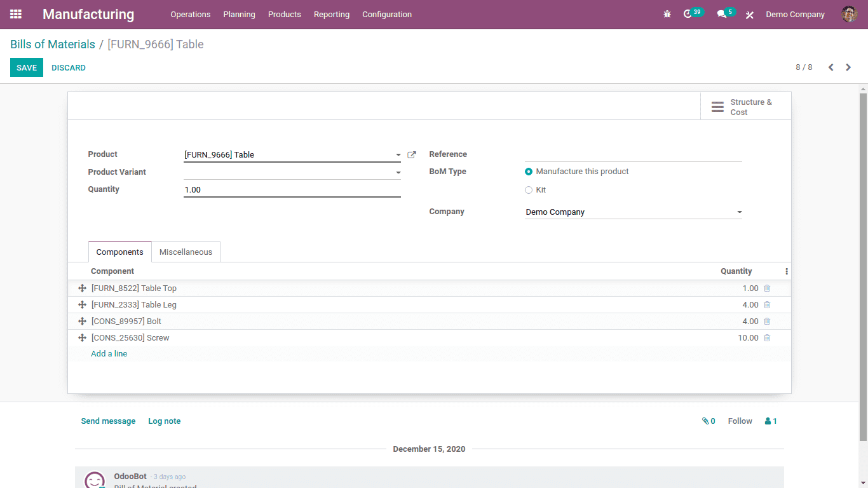Screen dimensions: 868x488
Task: Click the Reference input field
Action: pos(634,154)
